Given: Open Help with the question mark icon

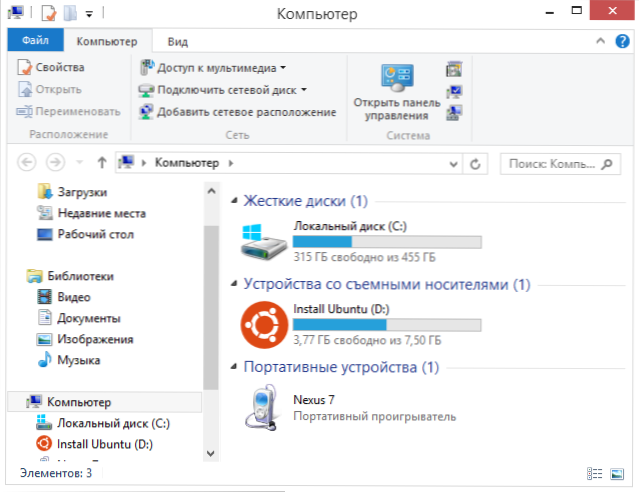Looking at the screenshot, I should pyautogui.click(x=622, y=41).
